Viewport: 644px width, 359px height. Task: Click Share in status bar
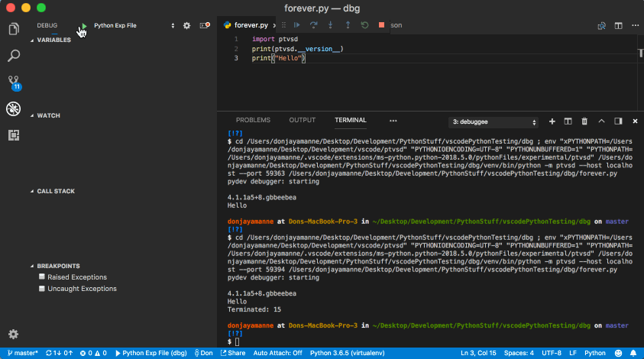click(233, 353)
